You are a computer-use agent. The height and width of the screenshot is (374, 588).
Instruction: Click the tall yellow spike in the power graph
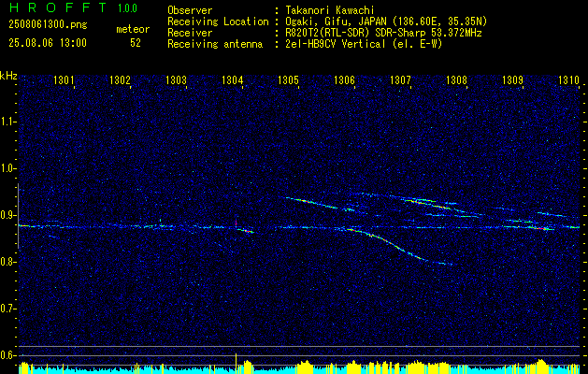(x=236, y=363)
